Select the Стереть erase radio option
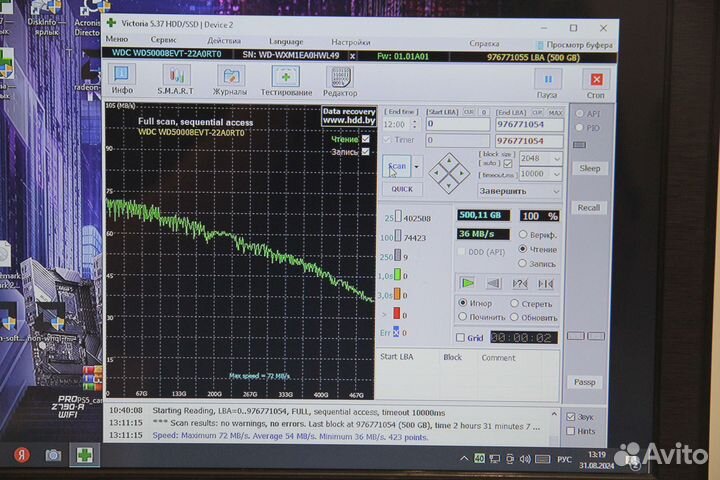720x480 pixels. 514,303
